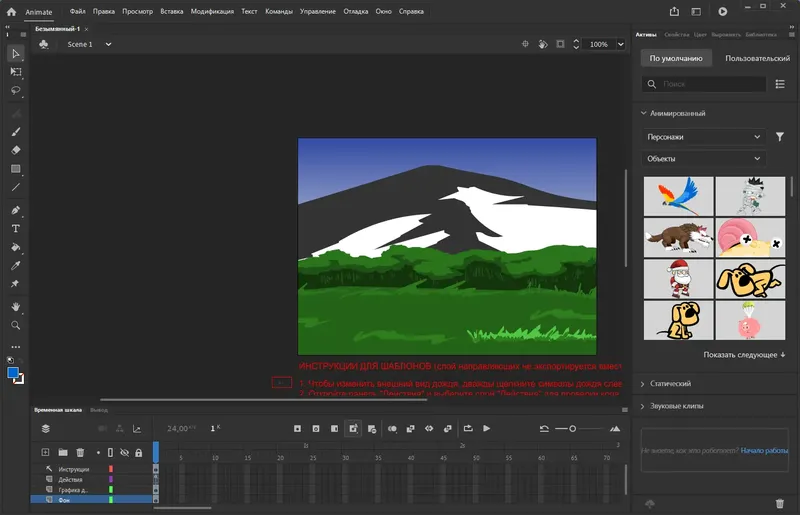The height and width of the screenshot is (515, 800).
Task: Open the Персонажи dropdown
Action: point(704,137)
